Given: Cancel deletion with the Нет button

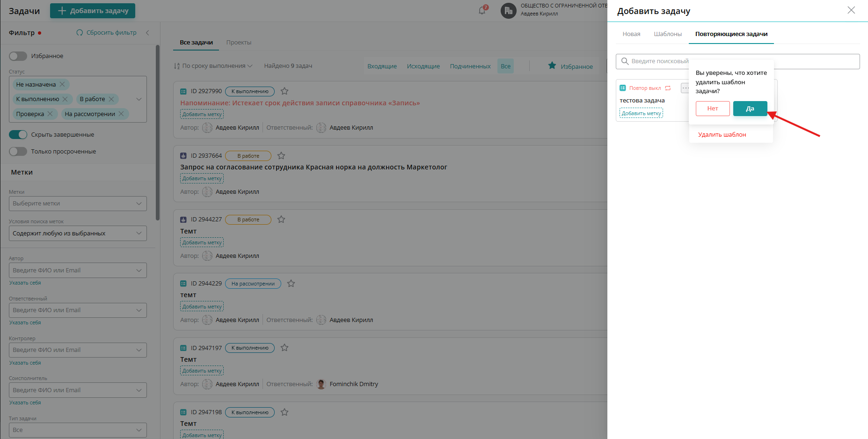Looking at the screenshot, I should coord(713,109).
